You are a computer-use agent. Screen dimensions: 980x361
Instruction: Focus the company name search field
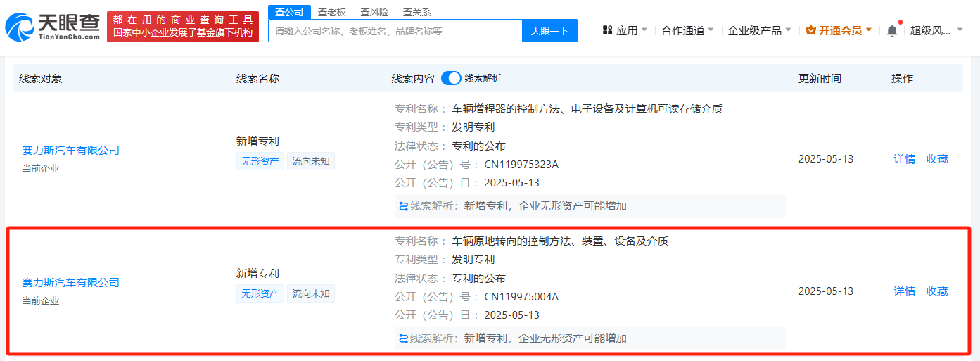pos(395,31)
